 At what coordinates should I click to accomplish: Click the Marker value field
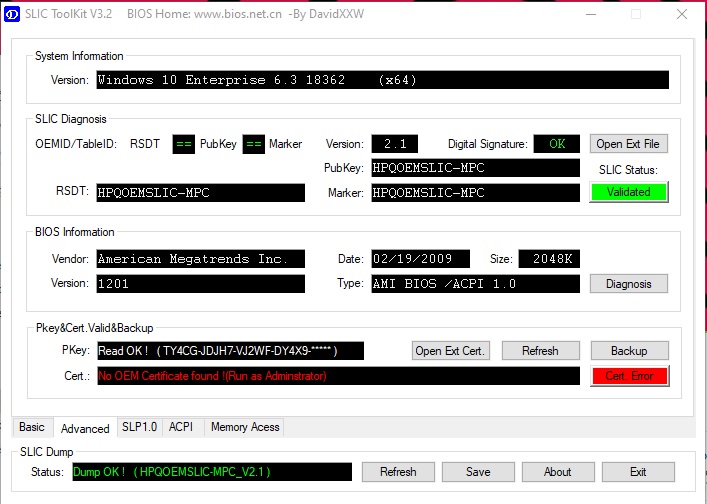[476, 192]
